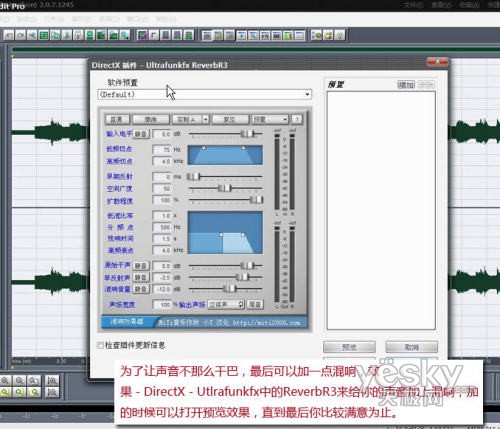Click the horizontal zoom-out magnifier beside zoom-in
The height and width of the screenshot is (429, 500).
[x=20, y=380]
